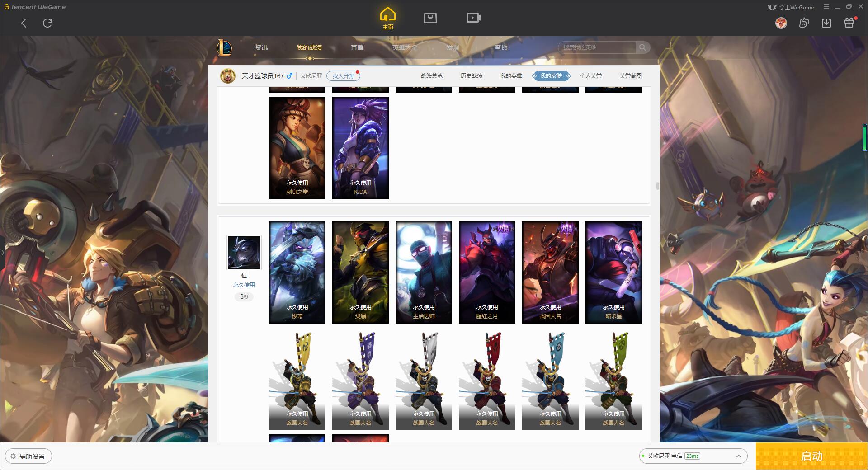
Task: Open the 查找 tab
Action: click(501, 47)
